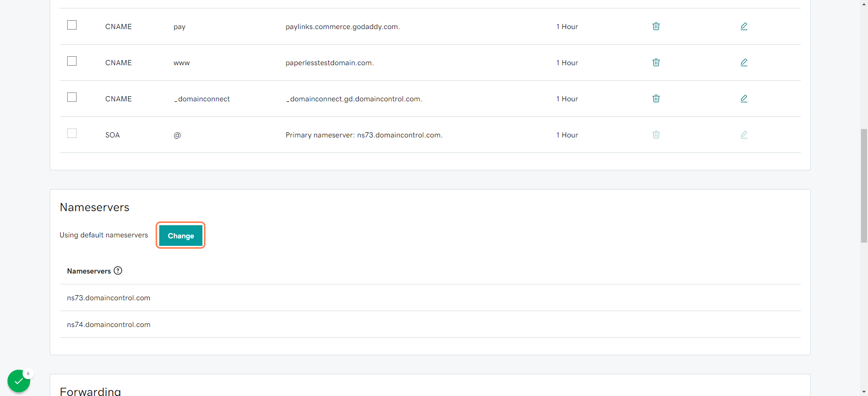Viewport: 868px width, 396px height.
Task: Open the green checkmark notification badge
Action: click(x=19, y=381)
